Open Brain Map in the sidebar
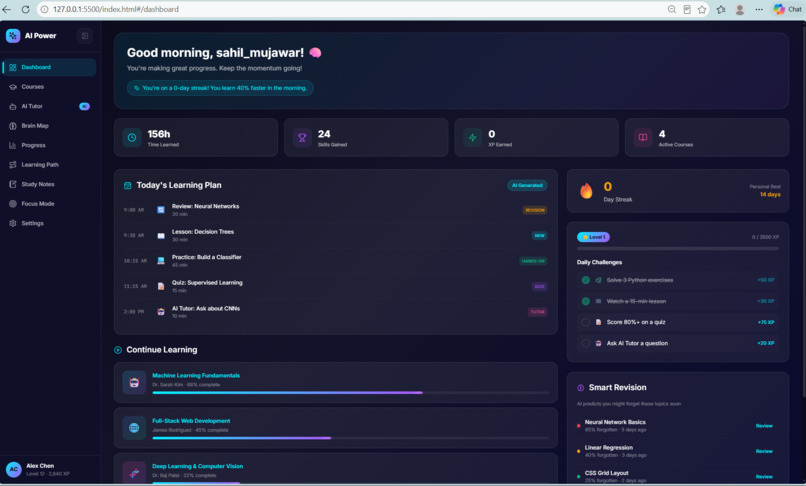 point(49,126)
